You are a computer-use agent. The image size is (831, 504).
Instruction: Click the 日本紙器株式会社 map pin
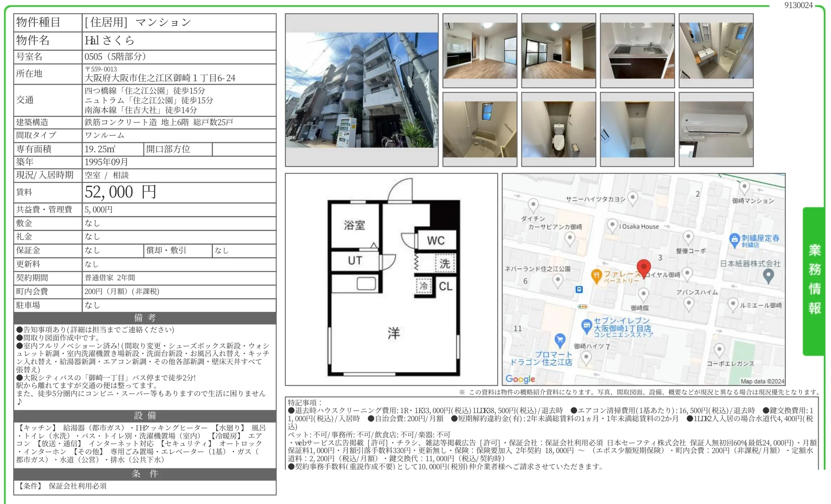click(x=768, y=276)
